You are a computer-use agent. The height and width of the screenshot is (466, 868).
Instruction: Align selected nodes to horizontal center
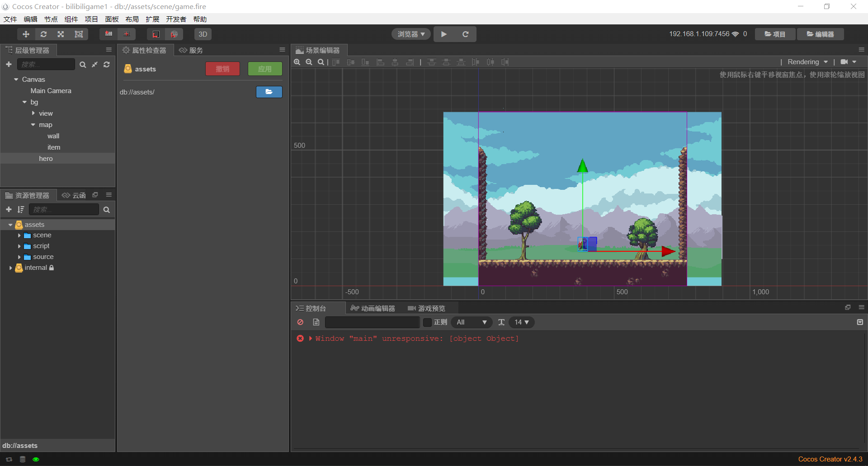[395, 62]
